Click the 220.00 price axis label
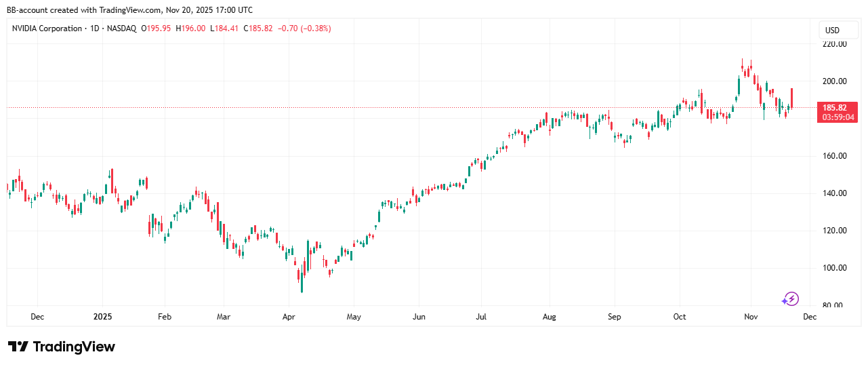This screenshot has width=868, height=367. pyautogui.click(x=834, y=44)
